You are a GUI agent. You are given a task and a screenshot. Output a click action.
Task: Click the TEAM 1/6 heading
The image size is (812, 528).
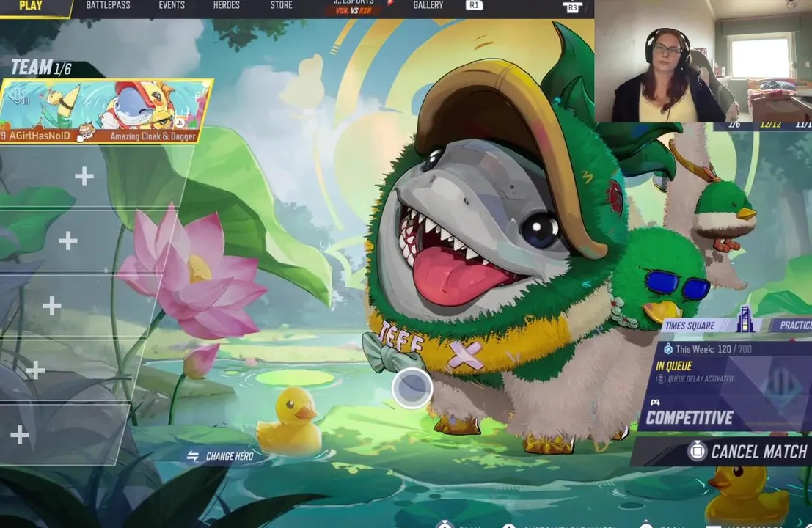[41, 67]
